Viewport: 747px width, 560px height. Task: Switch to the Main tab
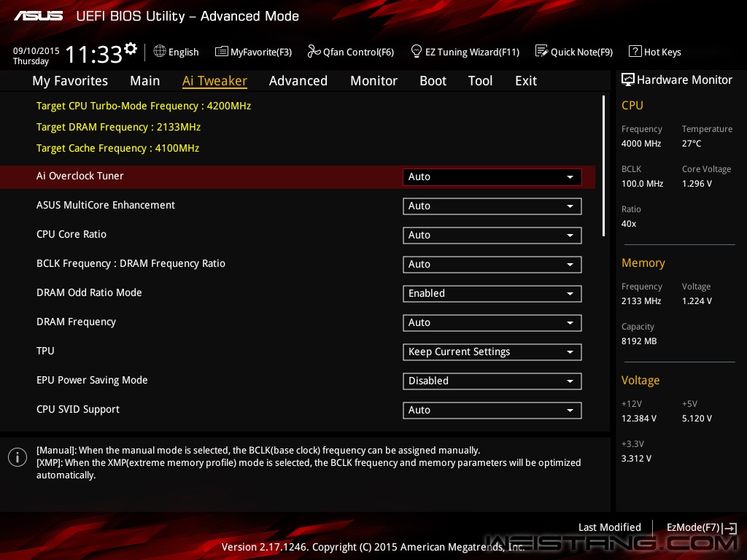(x=145, y=81)
